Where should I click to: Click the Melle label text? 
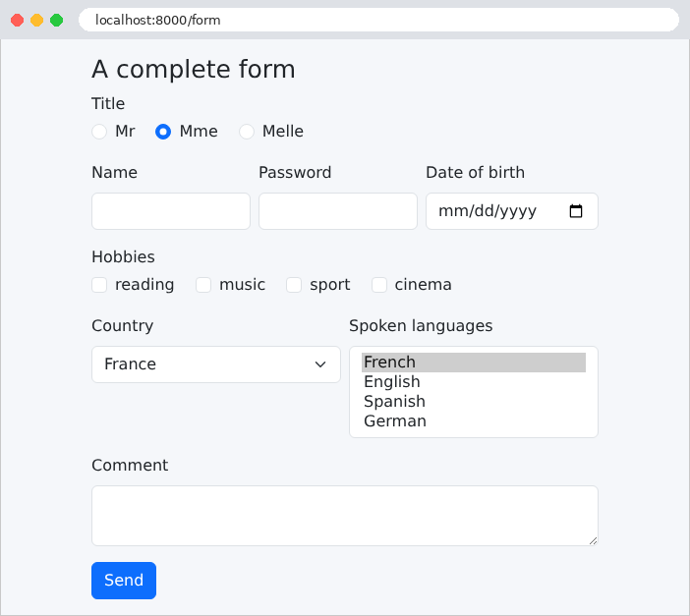coord(283,131)
